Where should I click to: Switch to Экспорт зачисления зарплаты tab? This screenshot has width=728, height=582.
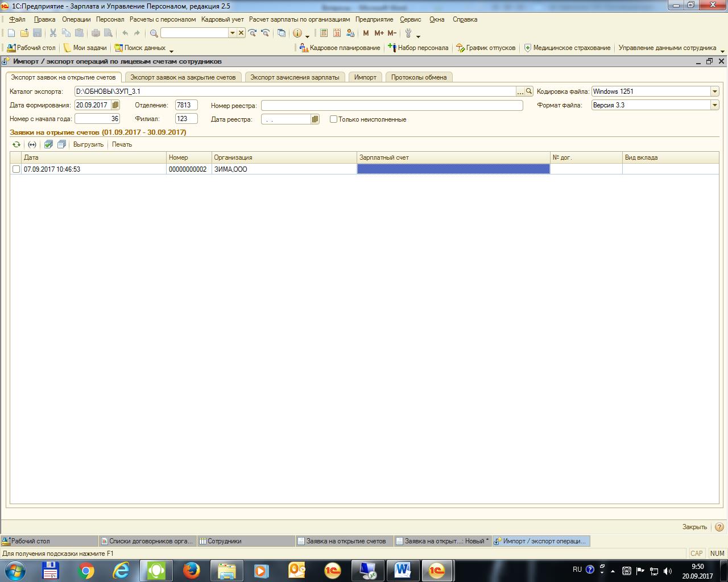pos(295,77)
